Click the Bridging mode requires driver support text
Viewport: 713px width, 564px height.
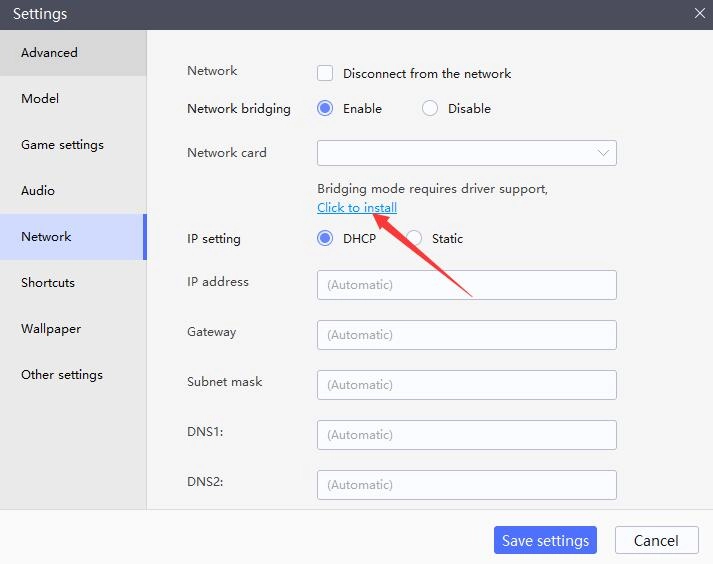(432, 189)
